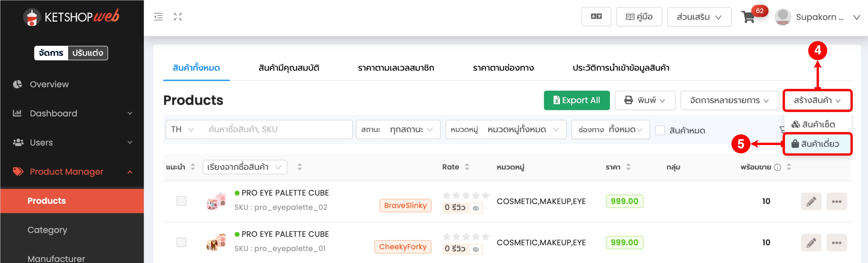868x263 pixels.
Task: Switch to ปรับแต่ง mode toggle
Action: click(88, 53)
